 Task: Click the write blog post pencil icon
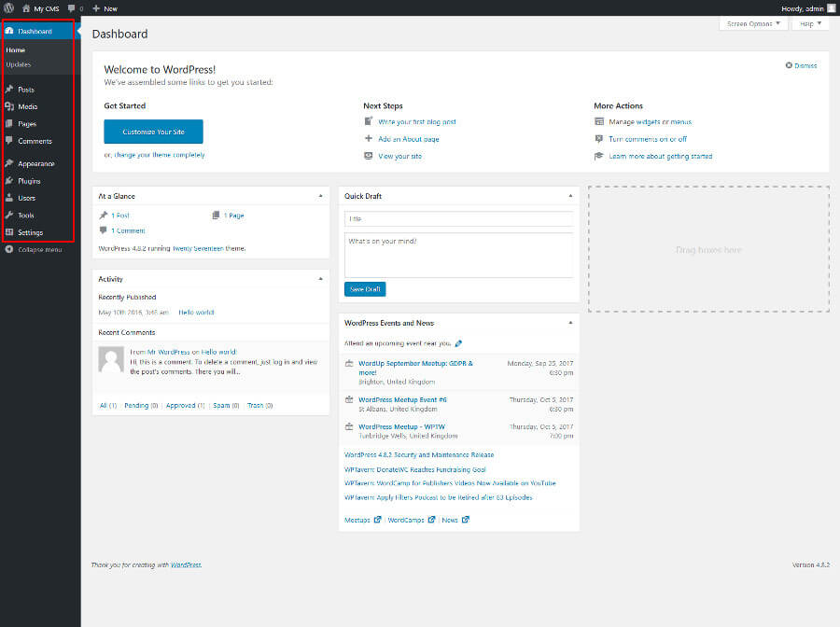pyautogui.click(x=369, y=121)
